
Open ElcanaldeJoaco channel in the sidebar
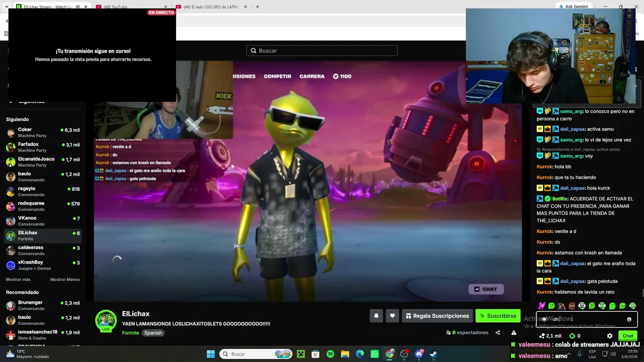point(43,162)
